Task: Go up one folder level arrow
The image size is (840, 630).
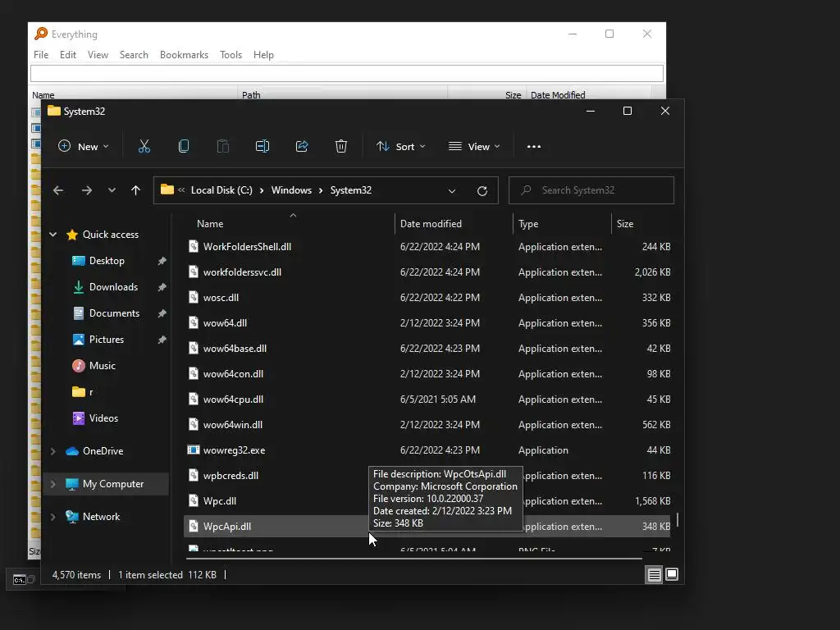Action: tap(135, 190)
